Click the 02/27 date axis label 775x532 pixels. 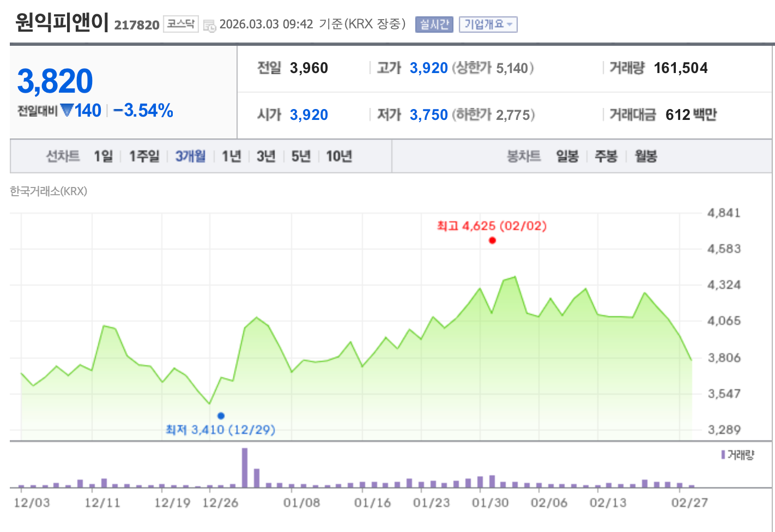point(689,503)
